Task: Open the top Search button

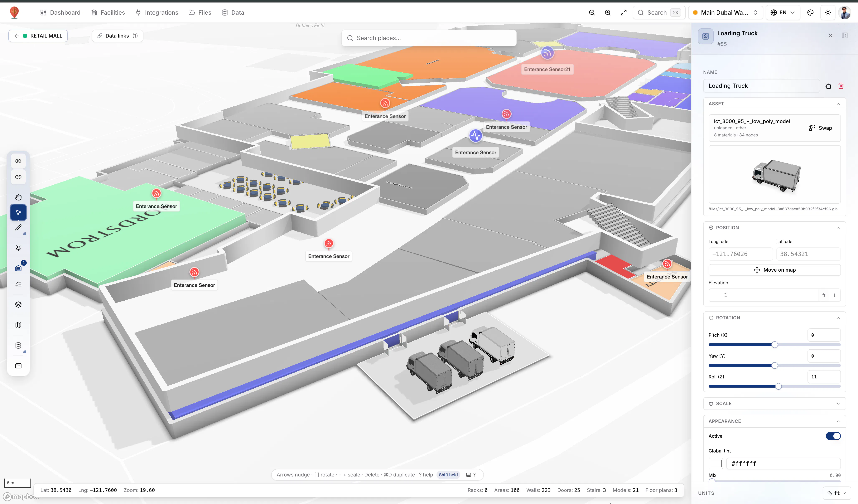Action: click(659, 13)
